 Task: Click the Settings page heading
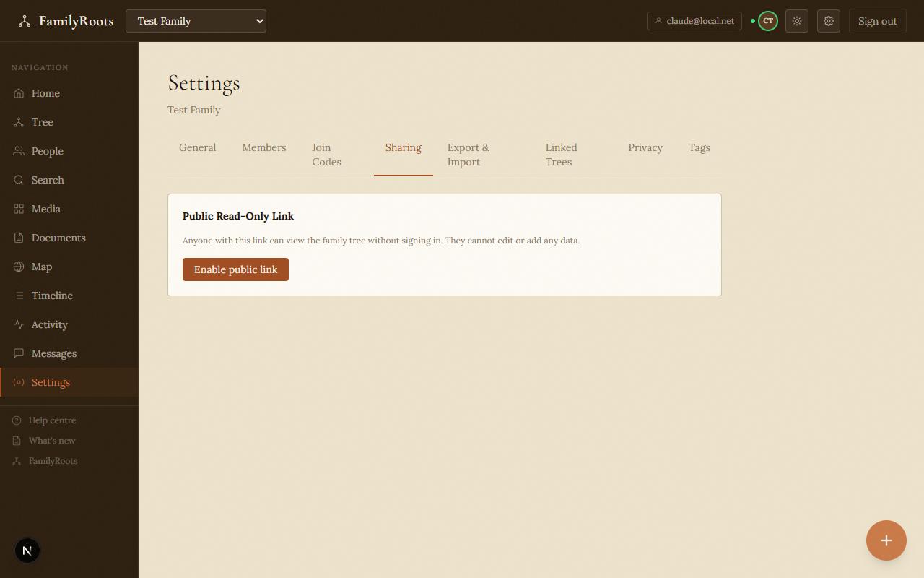(x=204, y=83)
